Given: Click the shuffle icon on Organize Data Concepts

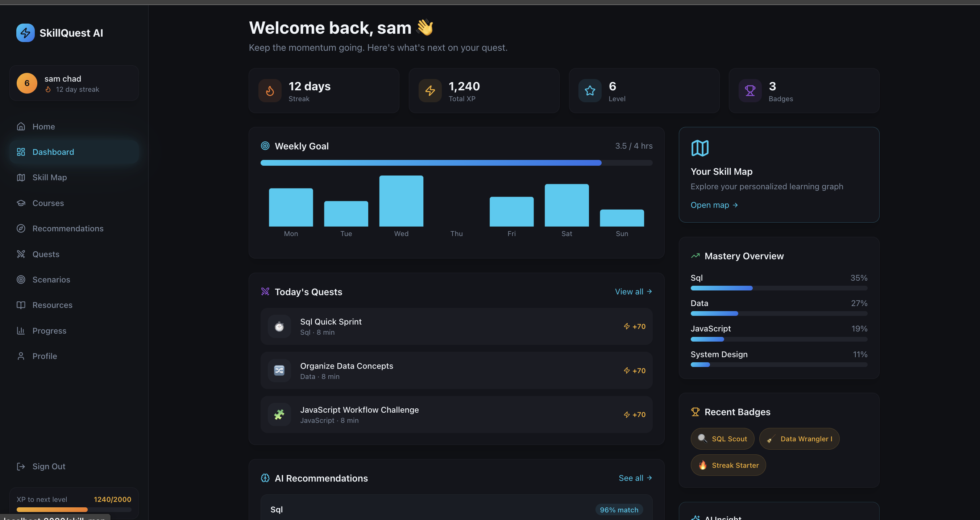Looking at the screenshot, I should pos(279,370).
